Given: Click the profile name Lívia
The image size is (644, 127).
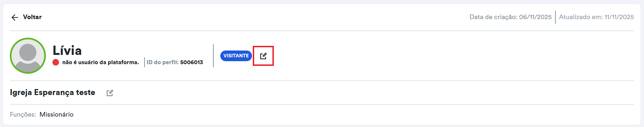Looking at the screenshot, I should [67, 51].
